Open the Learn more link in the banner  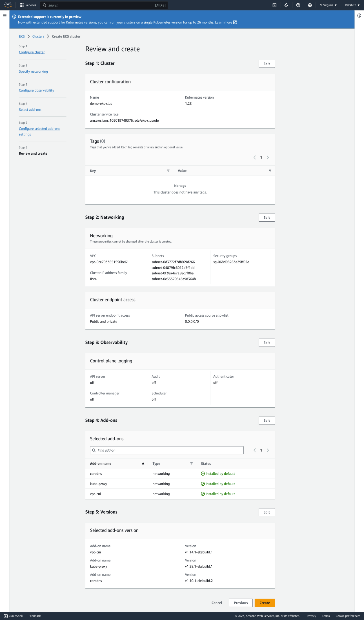click(223, 22)
